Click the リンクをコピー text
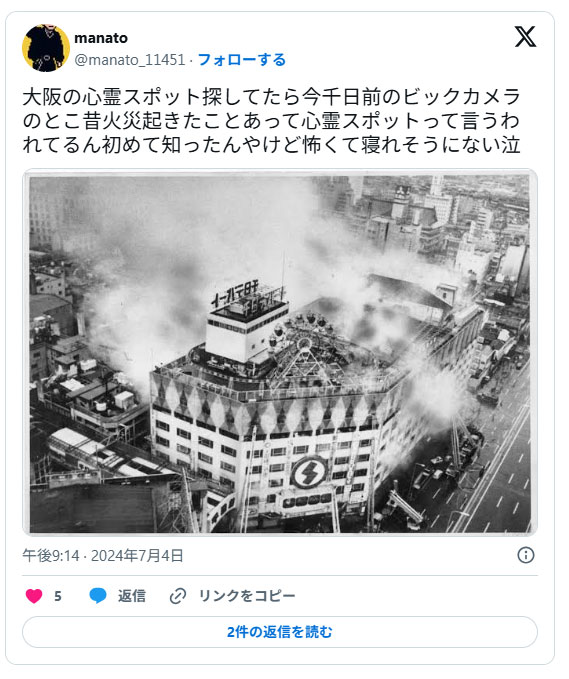The width and height of the screenshot is (569, 679). click(247, 596)
